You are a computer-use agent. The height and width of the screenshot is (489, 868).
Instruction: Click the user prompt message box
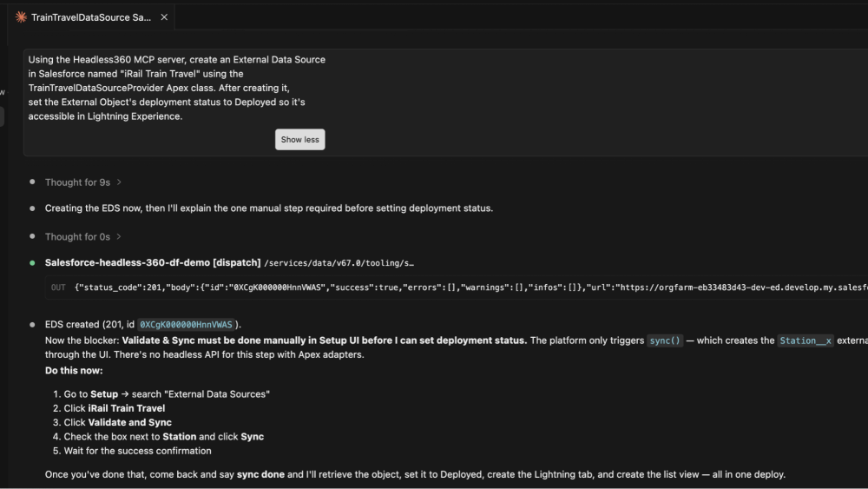(x=445, y=102)
